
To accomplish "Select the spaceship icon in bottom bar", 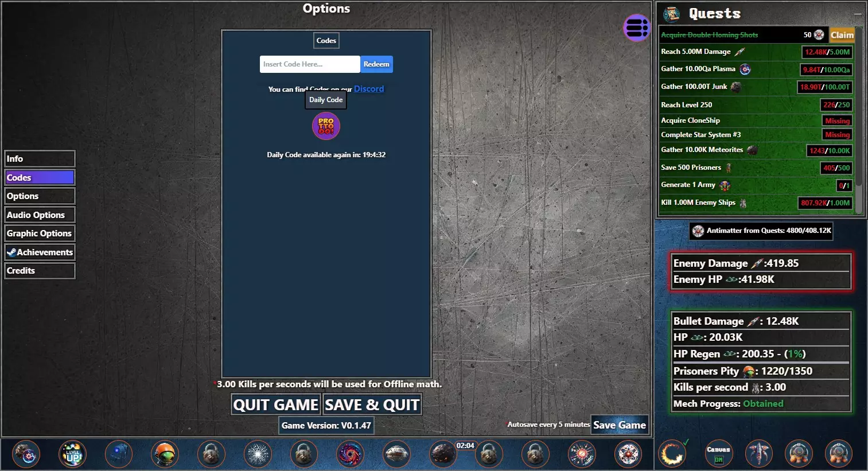I will 758,454.
